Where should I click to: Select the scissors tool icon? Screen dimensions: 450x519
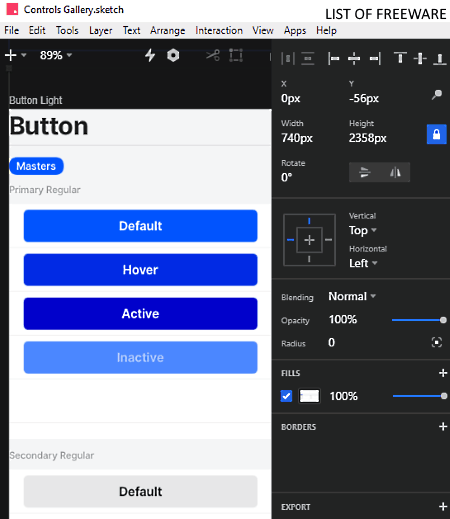pyautogui.click(x=213, y=55)
